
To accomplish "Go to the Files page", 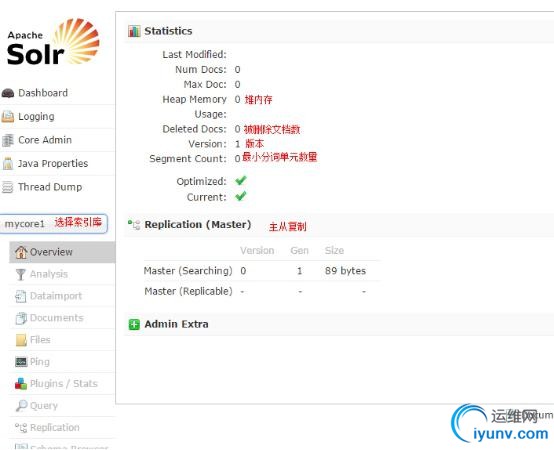I will pyautogui.click(x=62, y=340).
